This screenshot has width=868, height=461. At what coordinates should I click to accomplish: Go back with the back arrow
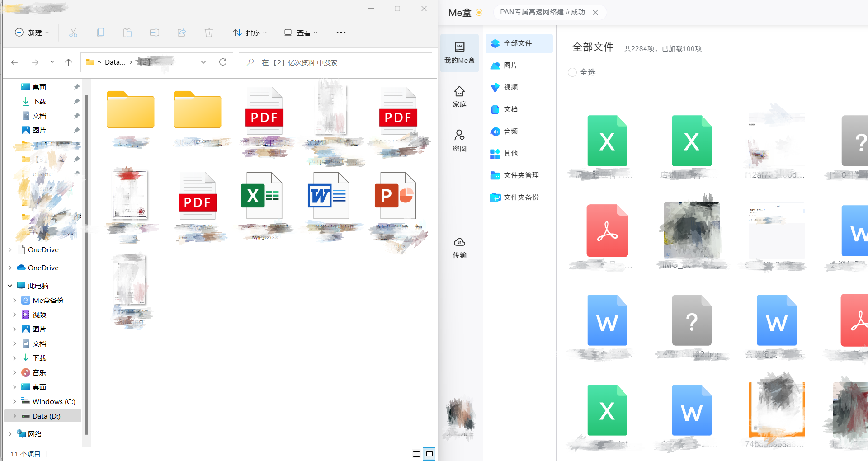click(x=14, y=62)
